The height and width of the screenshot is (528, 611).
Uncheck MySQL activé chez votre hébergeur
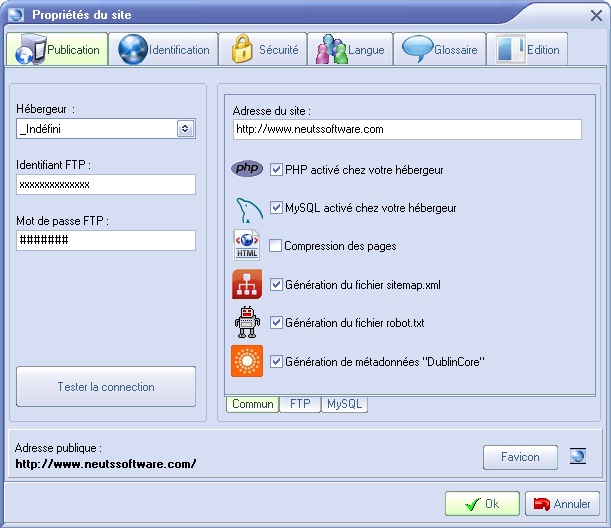tap(276, 207)
